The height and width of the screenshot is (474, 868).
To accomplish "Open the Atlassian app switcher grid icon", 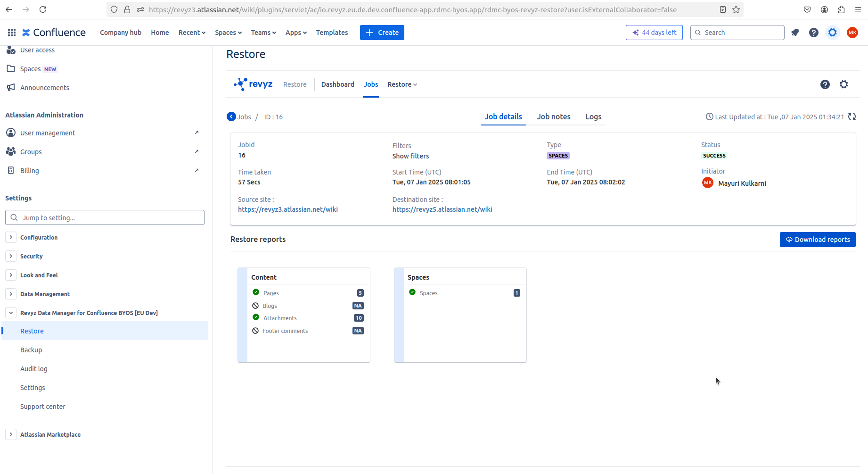I will click(12, 33).
